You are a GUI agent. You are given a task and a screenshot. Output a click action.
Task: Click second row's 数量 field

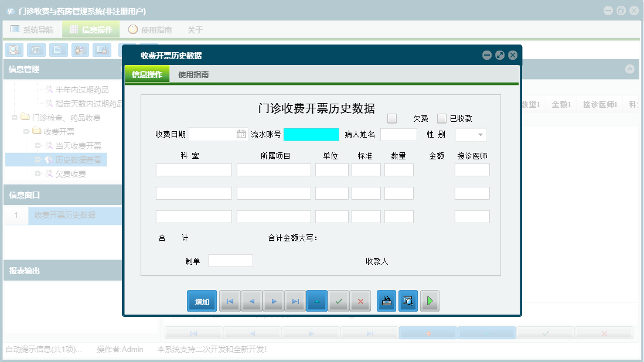399,193
